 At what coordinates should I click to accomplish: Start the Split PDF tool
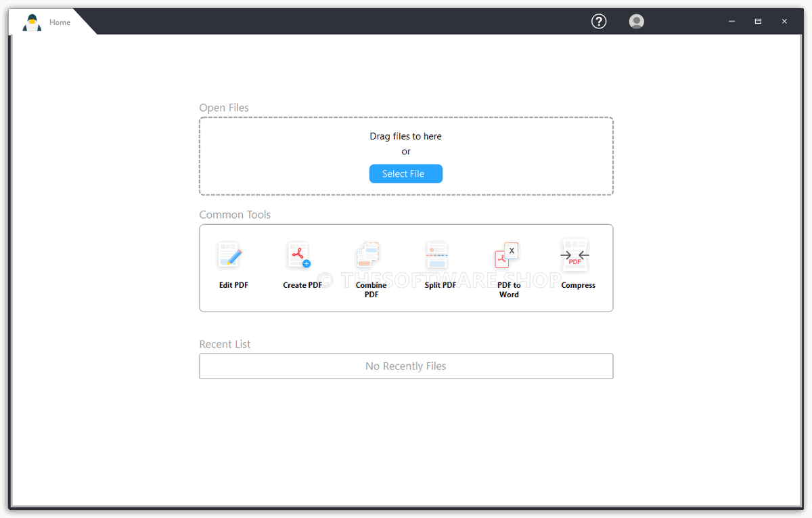(440, 265)
